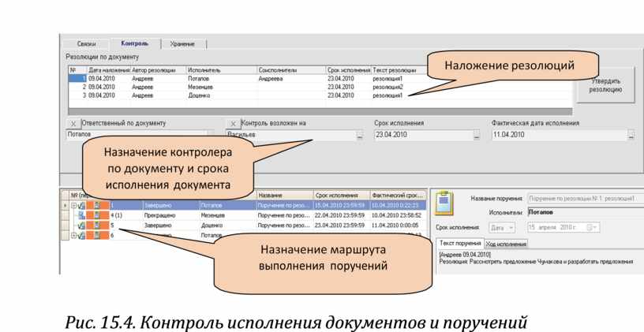Viewport: 644px width, 332px height.
Task: Click the resolutions table horizontal scrollbar
Action: coord(316,111)
